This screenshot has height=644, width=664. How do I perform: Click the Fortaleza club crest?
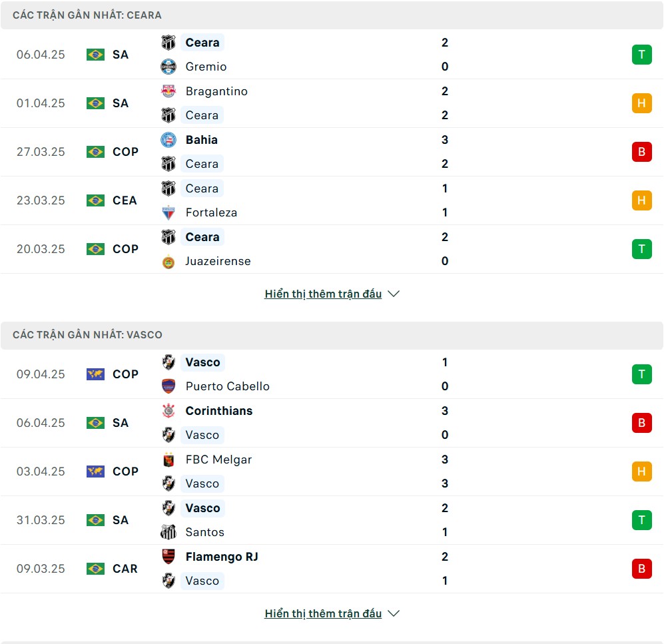tap(168, 212)
